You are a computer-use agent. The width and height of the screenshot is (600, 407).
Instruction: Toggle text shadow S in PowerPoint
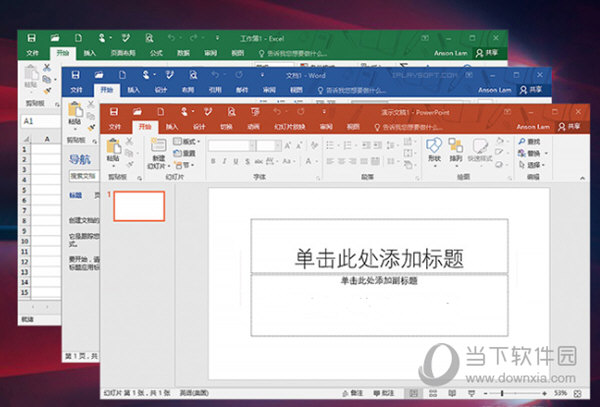coord(248,161)
